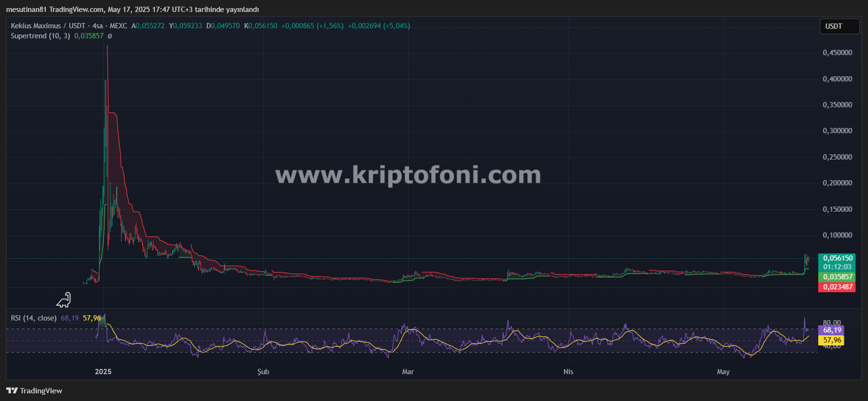Click the change value +0,002694 (+5,04%)
Screen dimensions: 868x401
(x=379, y=26)
